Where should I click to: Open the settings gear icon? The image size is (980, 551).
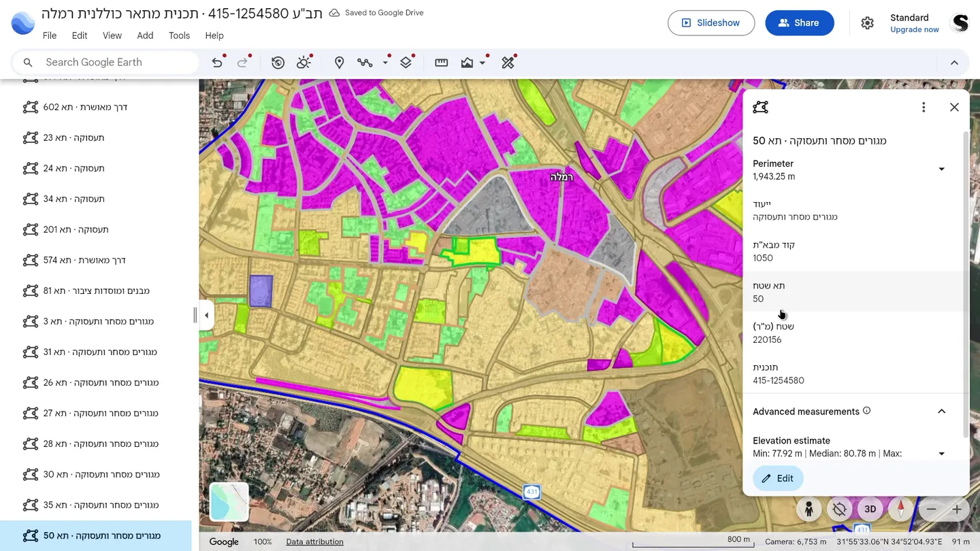tap(867, 23)
